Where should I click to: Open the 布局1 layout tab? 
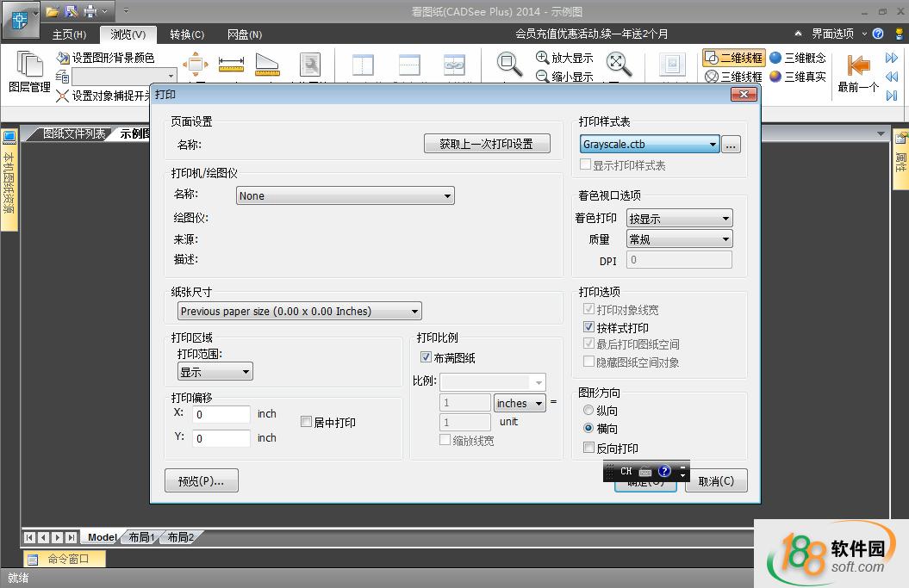[141, 537]
